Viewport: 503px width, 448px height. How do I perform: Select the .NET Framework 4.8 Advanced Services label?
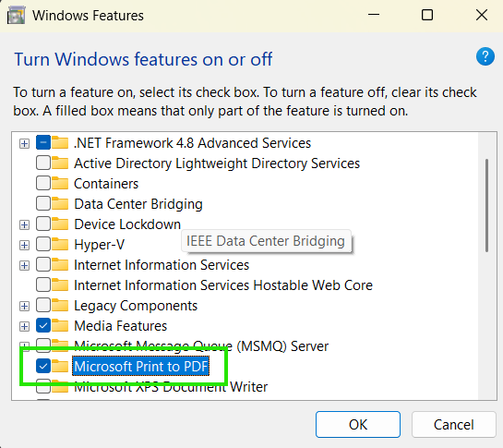[193, 142]
